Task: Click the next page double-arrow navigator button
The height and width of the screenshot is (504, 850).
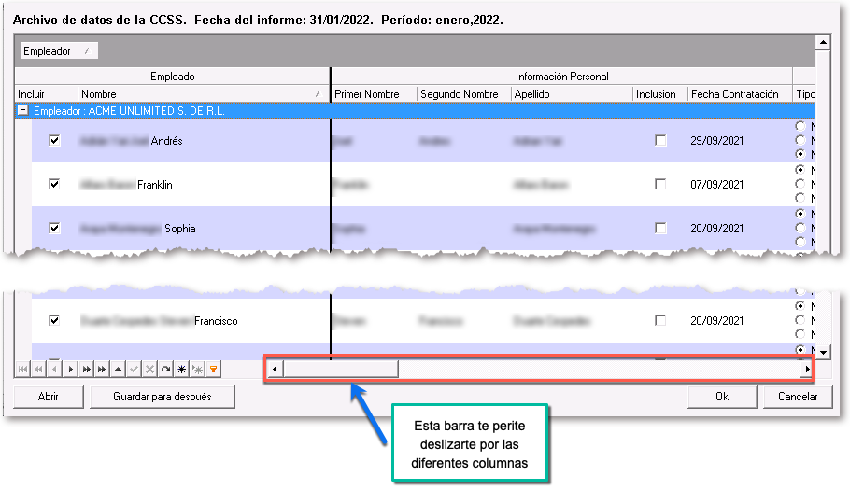Action: tap(86, 370)
